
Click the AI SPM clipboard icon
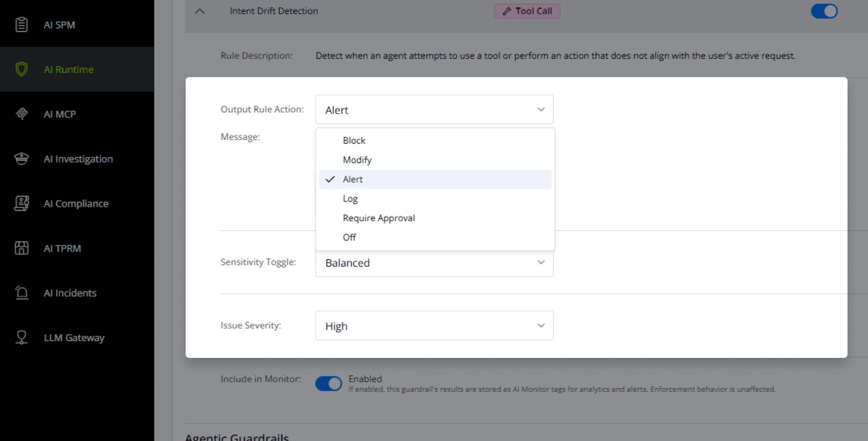point(21,25)
